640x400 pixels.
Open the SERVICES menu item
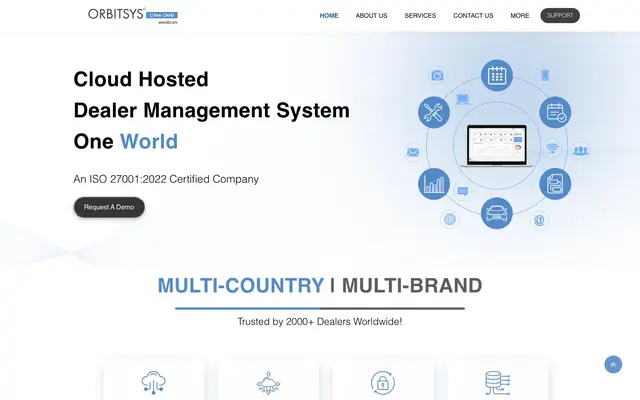coord(420,16)
